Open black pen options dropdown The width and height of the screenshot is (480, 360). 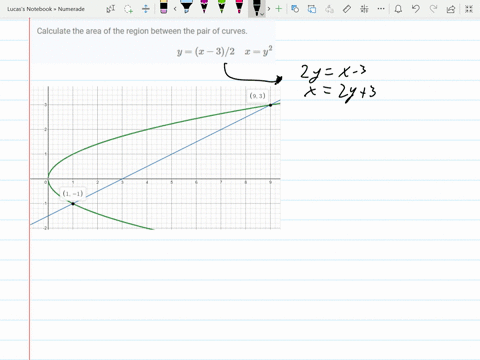pyautogui.click(x=263, y=14)
